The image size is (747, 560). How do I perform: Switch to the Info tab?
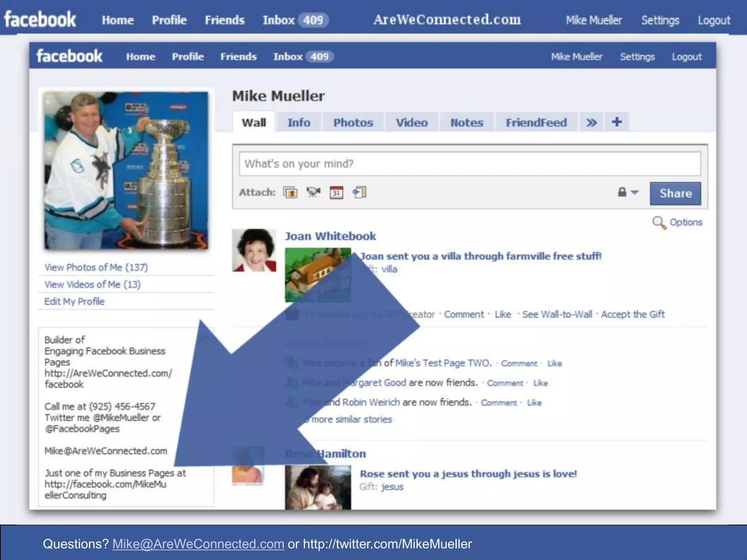[x=299, y=122]
